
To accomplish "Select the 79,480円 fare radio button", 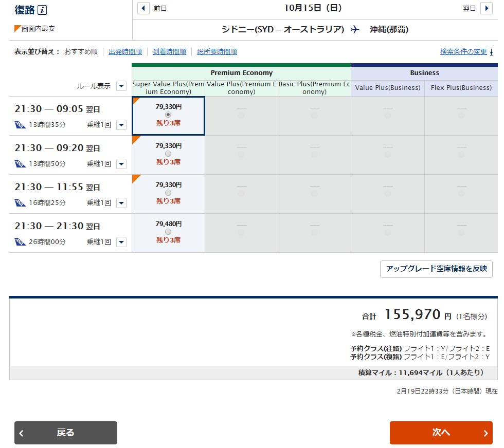I will pyautogui.click(x=168, y=232).
